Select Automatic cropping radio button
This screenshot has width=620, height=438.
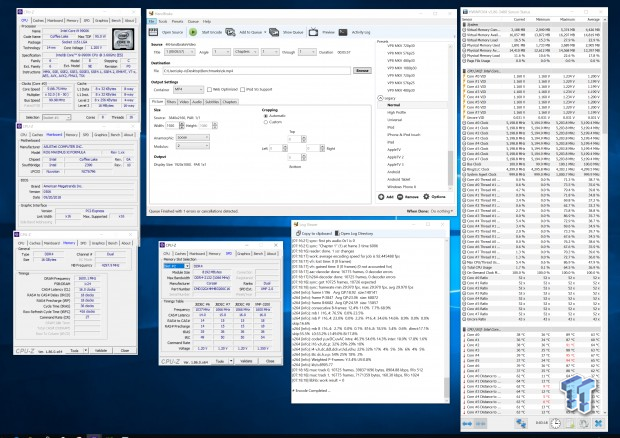click(x=266, y=116)
